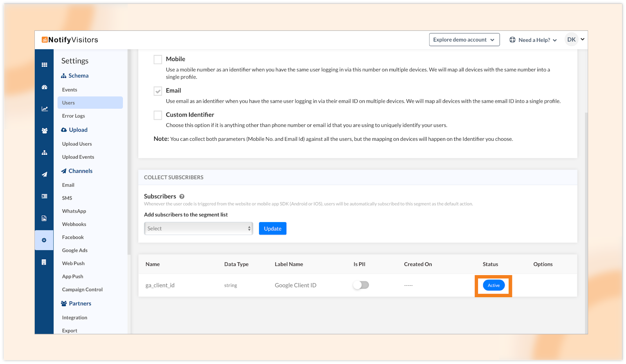Click the Subscribers question-mark help icon
This screenshot has height=364, width=626.
pos(182,196)
